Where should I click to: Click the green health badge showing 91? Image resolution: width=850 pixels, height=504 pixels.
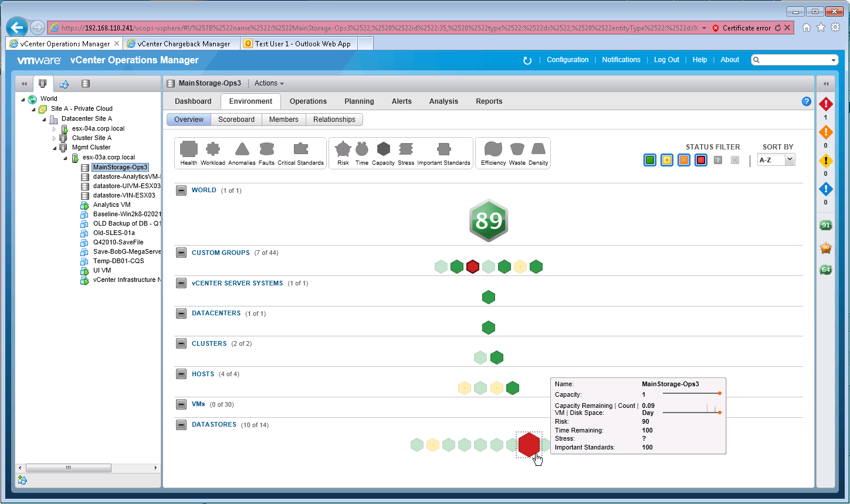click(826, 225)
